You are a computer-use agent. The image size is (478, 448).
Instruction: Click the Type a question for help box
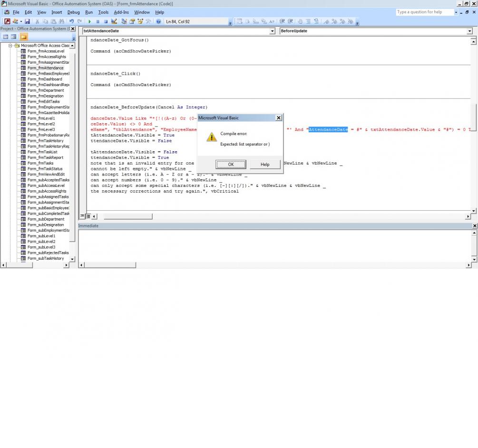point(425,12)
